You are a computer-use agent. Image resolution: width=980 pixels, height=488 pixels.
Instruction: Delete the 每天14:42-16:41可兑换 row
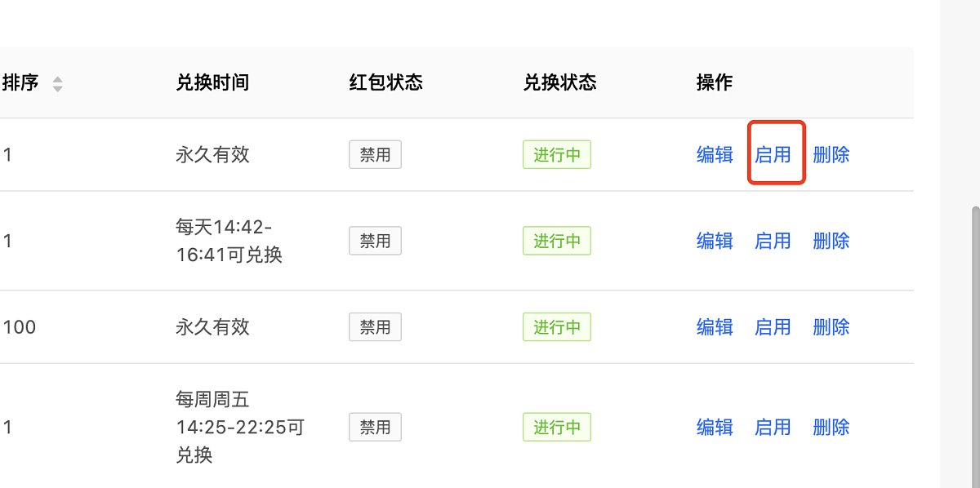point(831,241)
